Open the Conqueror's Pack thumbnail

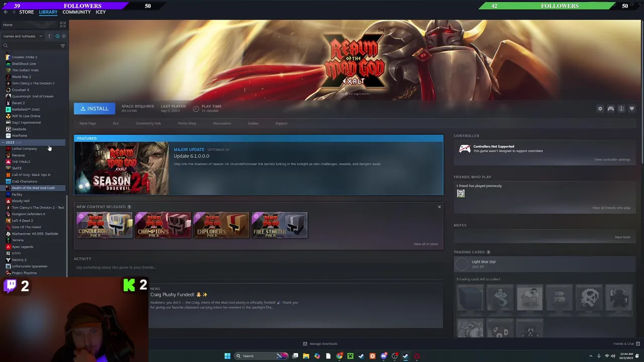[105, 225]
